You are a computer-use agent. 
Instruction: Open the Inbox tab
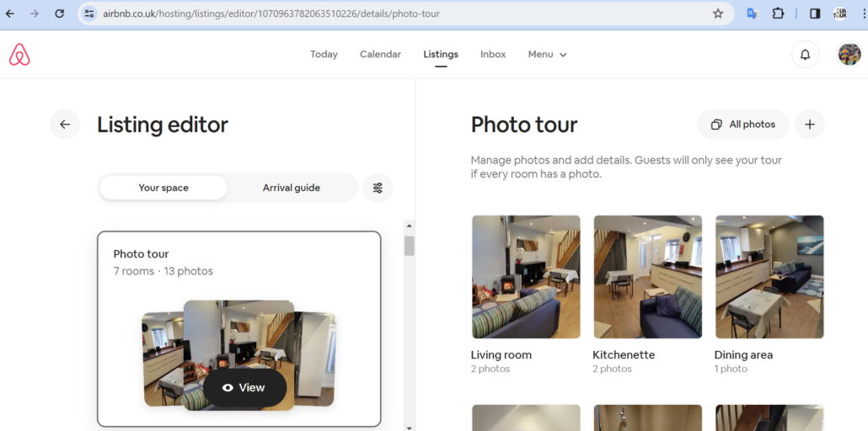pyautogui.click(x=493, y=55)
